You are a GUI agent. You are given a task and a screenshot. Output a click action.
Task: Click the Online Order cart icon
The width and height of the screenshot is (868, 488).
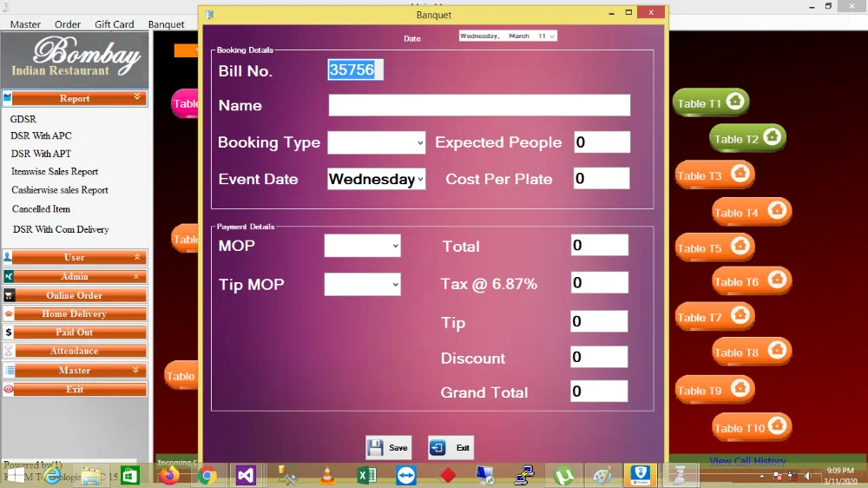click(9, 295)
